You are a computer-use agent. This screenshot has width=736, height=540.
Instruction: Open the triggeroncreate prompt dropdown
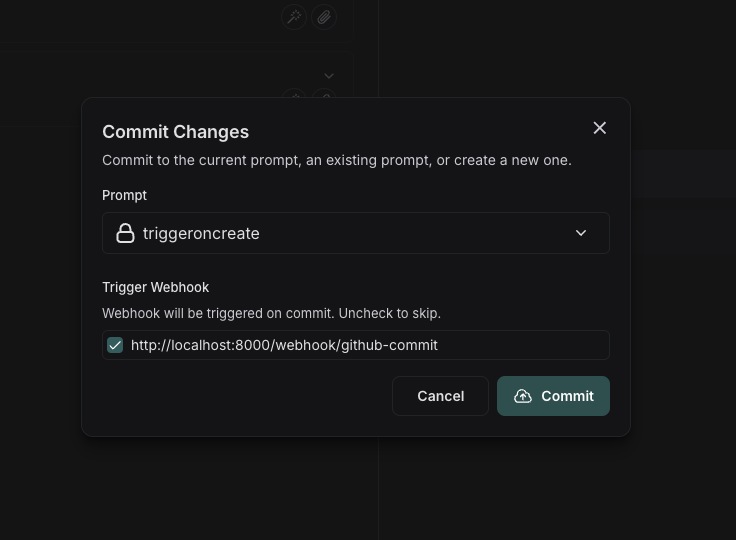pyautogui.click(x=356, y=233)
